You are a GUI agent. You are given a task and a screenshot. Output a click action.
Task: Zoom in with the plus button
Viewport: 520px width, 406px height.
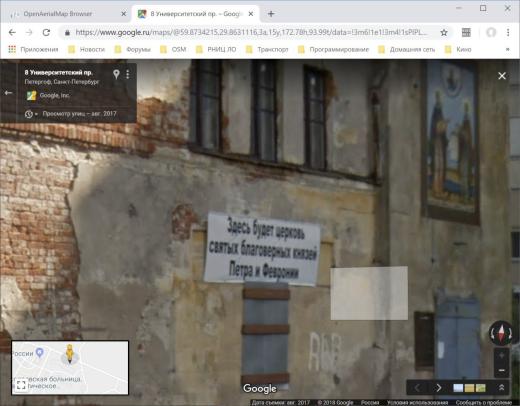click(501, 356)
